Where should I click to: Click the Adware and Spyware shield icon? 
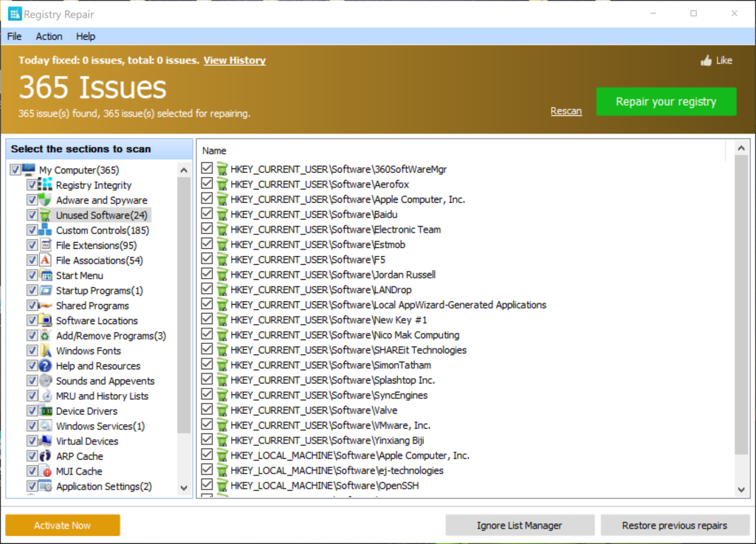pos(46,200)
